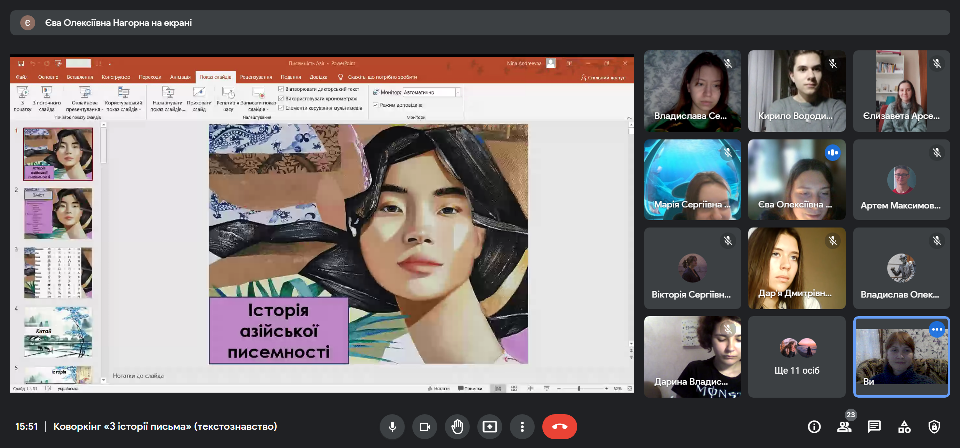Open options on your own video tile
This screenshot has height=448, width=960.
coord(937,329)
